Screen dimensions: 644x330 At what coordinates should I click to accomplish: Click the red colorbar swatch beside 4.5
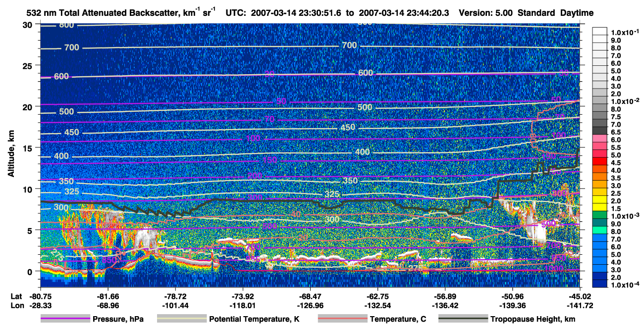[x=600, y=161]
